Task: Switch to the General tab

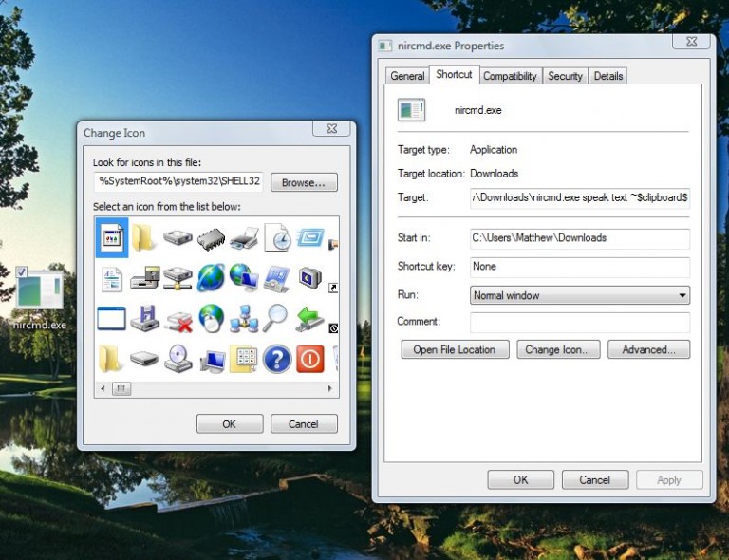Action: click(x=407, y=76)
